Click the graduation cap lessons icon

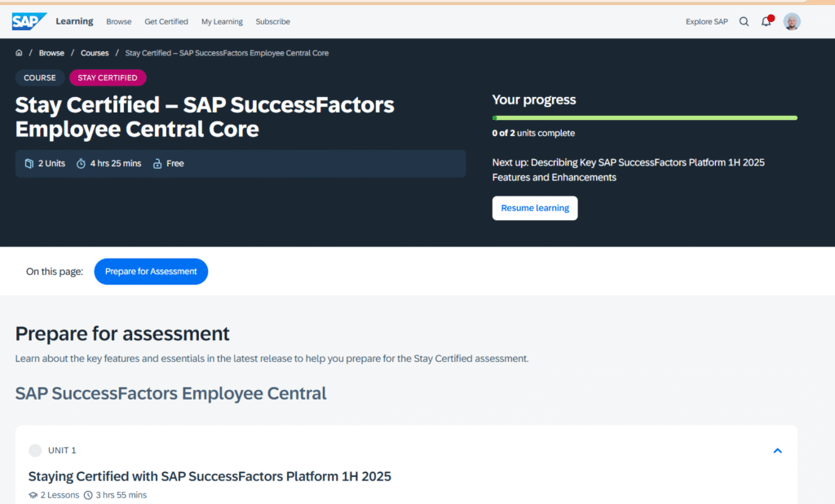click(x=33, y=495)
